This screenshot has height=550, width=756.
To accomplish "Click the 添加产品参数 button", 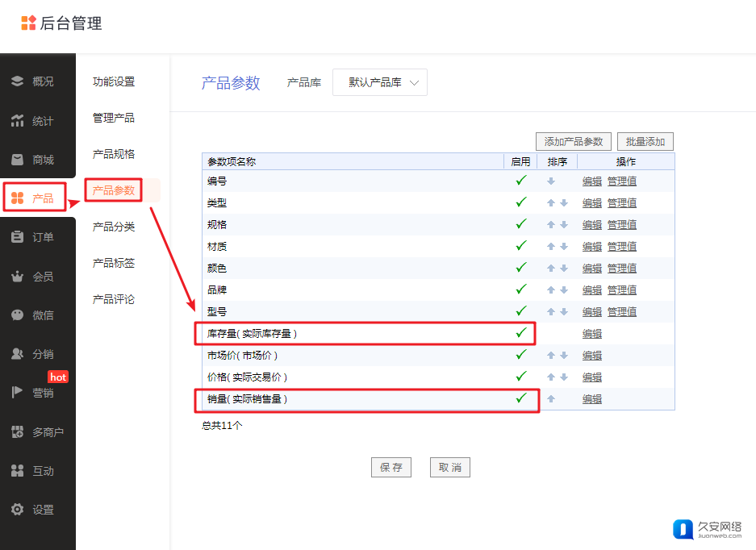I will [574, 142].
